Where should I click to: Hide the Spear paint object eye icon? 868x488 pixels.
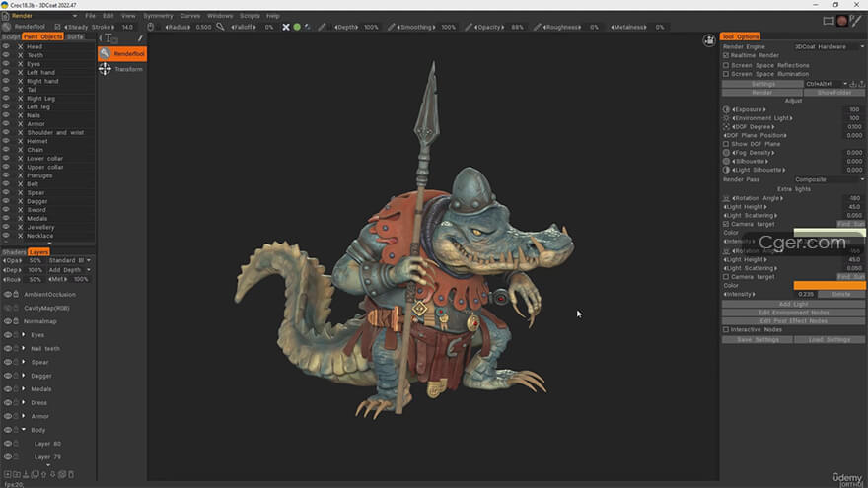(6, 192)
